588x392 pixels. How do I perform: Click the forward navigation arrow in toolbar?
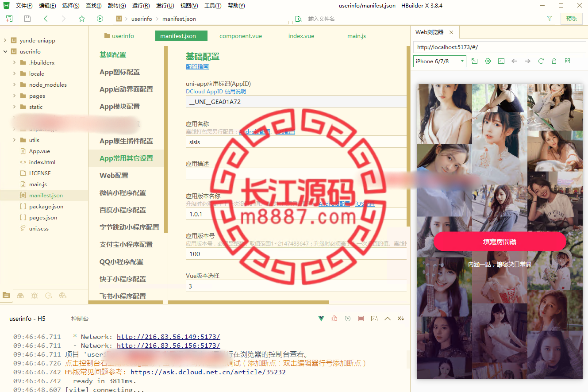point(64,19)
